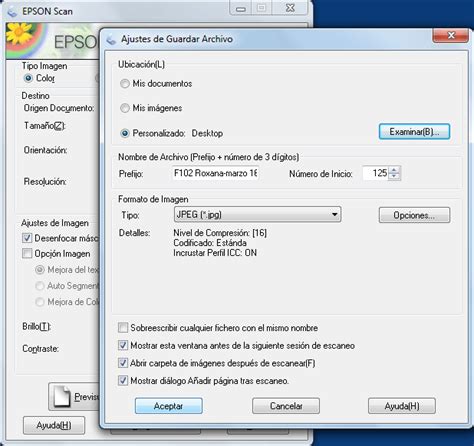Select the Mis documentos location option
This screenshot has height=446, width=474.
coord(125,84)
